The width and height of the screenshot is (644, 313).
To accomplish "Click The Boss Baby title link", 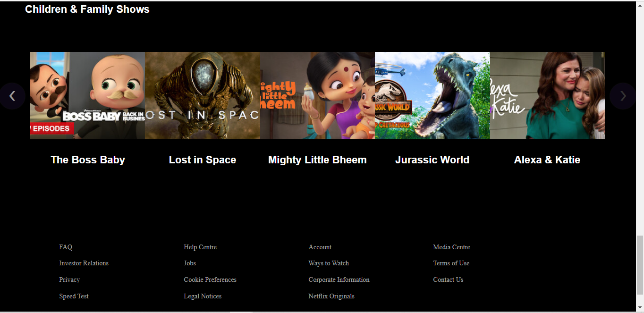I will (87, 160).
